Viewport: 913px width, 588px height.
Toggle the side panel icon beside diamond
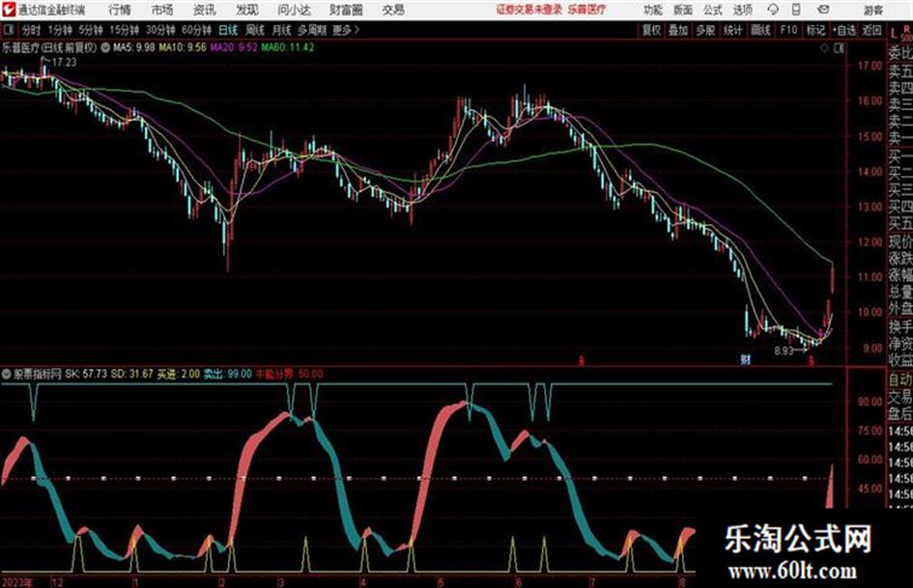pyautogui.click(x=839, y=48)
